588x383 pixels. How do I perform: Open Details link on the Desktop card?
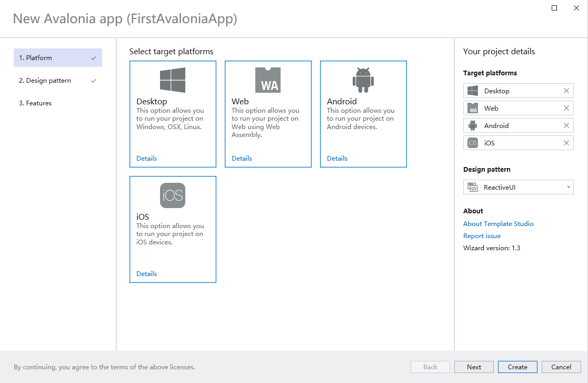click(x=147, y=158)
